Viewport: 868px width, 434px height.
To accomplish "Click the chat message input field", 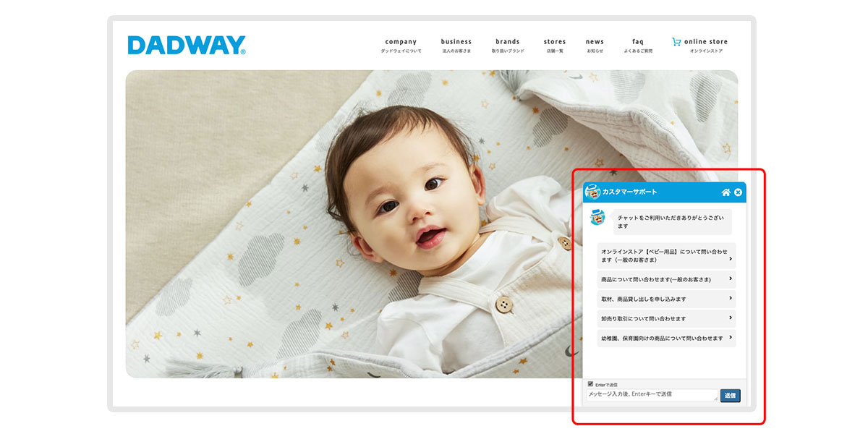I will (x=652, y=395).
